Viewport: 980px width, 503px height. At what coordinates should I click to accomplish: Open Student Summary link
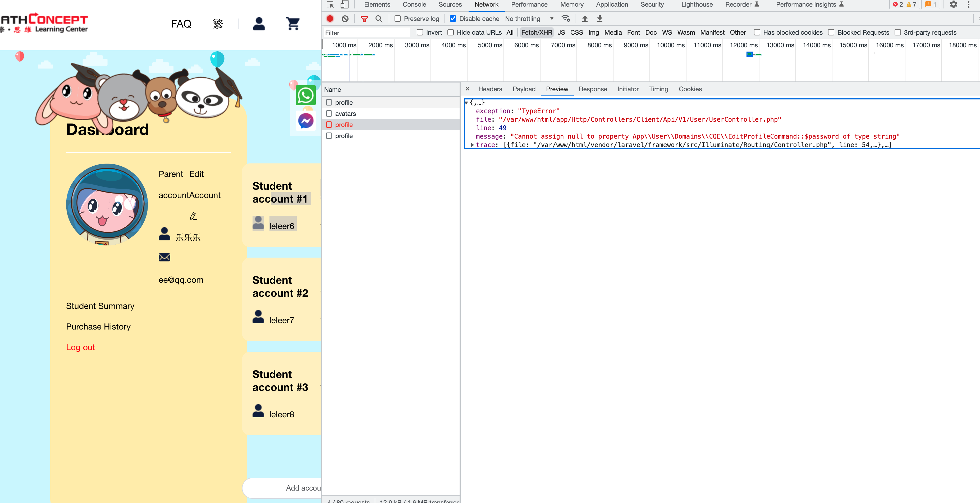click(100, 306)
